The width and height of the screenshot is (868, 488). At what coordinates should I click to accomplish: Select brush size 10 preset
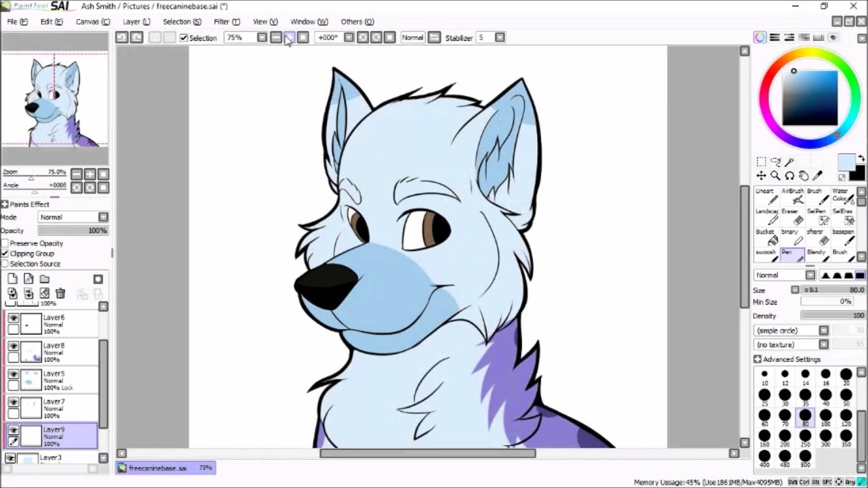point(764,377)
